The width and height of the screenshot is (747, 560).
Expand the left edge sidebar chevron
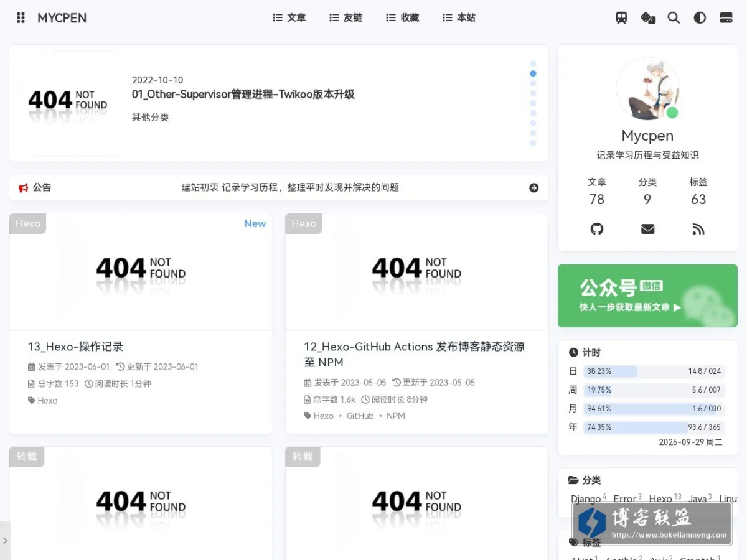coord(5,541)
